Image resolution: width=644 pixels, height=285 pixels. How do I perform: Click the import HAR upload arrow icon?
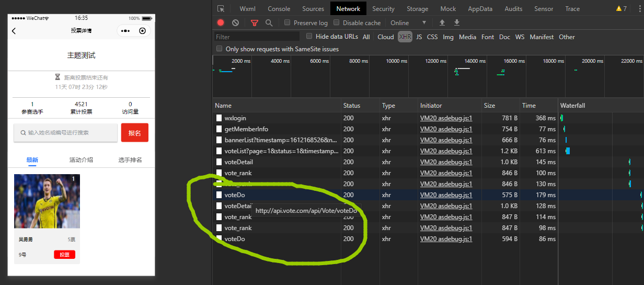[442, 22]
